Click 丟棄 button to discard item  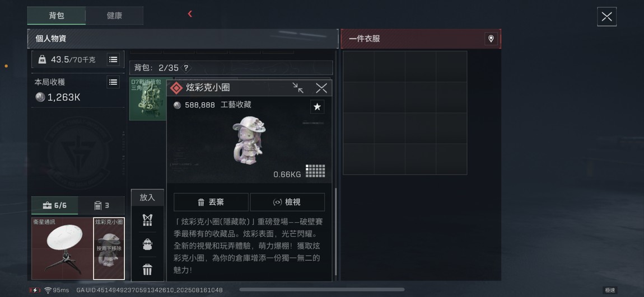point(211,202)
